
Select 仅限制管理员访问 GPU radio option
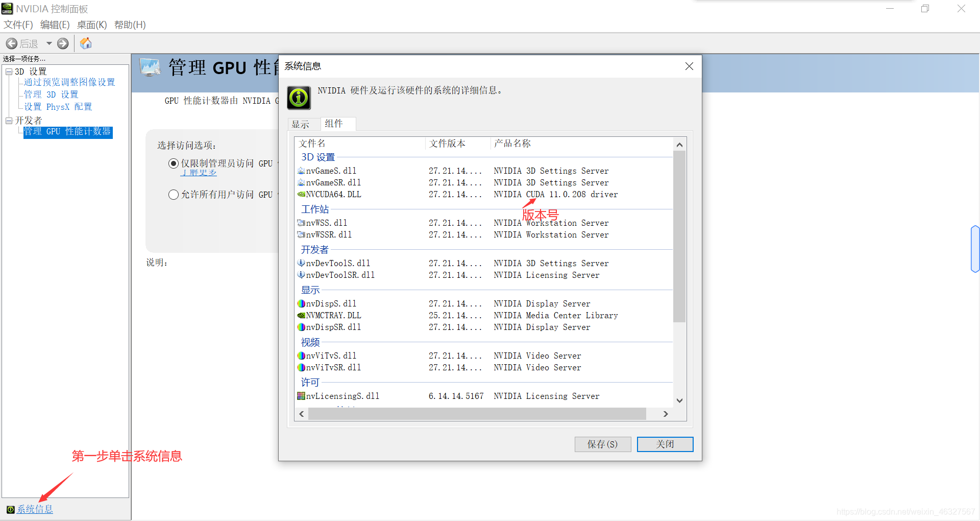click(174, 163)
